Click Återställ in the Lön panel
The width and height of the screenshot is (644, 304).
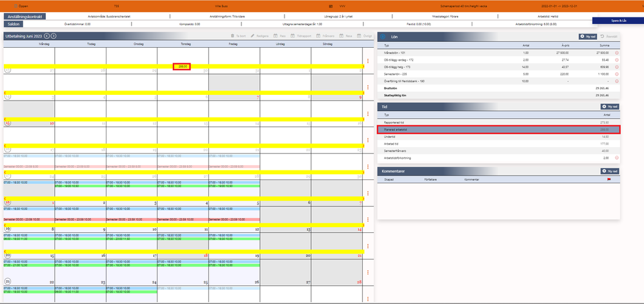[609, 37]
